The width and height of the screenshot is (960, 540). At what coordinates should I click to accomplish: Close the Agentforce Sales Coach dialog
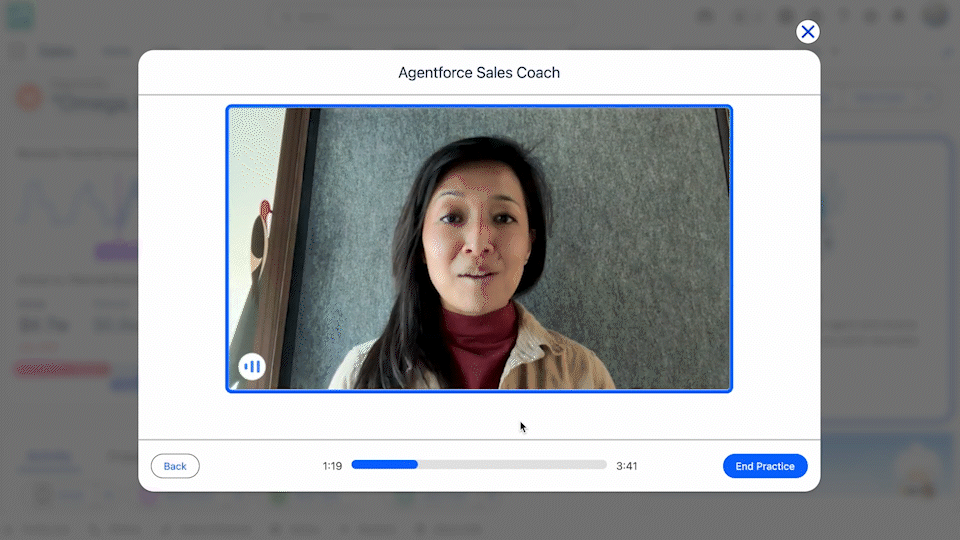point(808,32)
